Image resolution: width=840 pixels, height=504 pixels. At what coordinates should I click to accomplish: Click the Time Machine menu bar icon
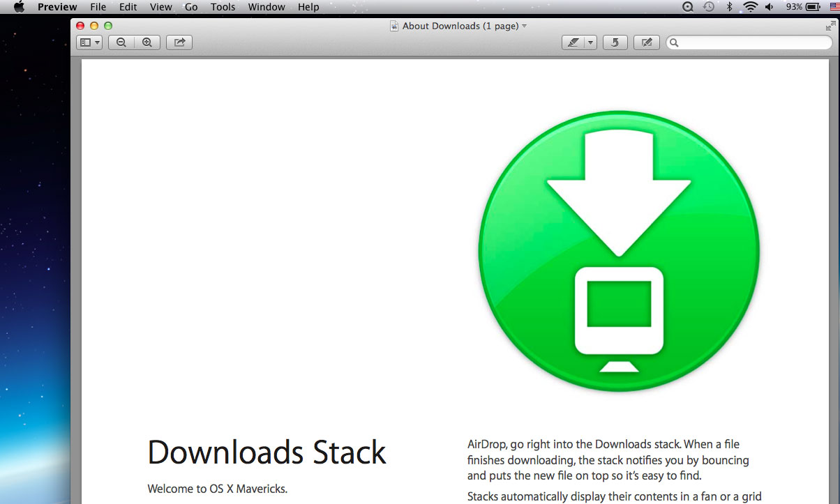pos(709,7)
